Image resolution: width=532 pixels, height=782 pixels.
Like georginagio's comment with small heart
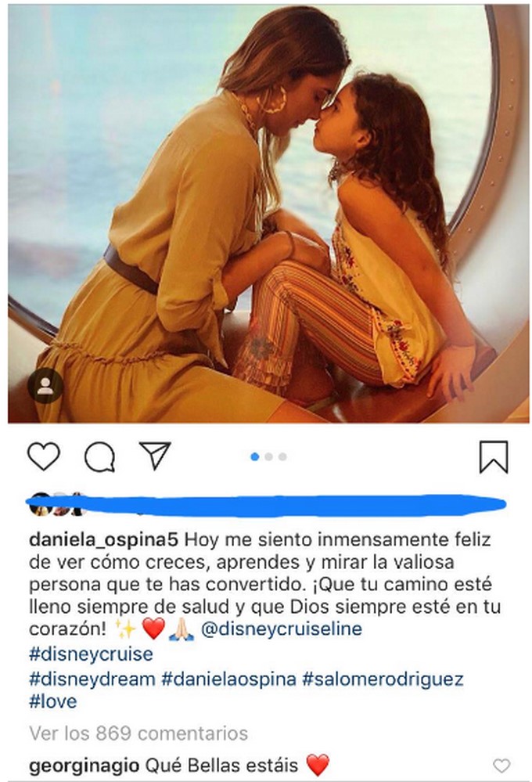tap(501, 766)
